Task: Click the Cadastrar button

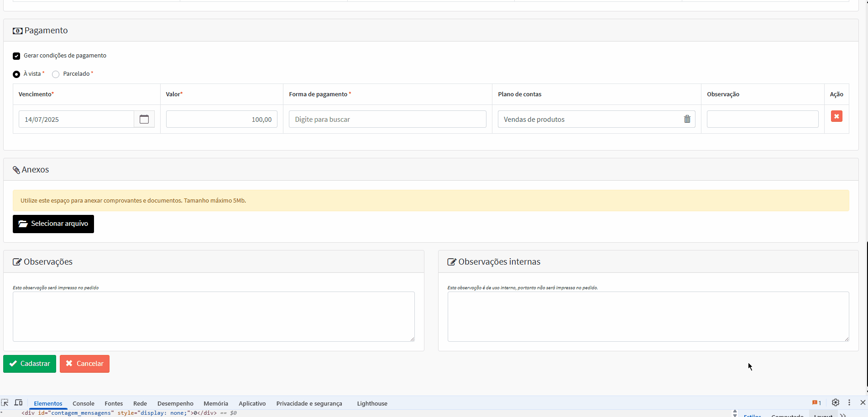Action: point(30,364)
